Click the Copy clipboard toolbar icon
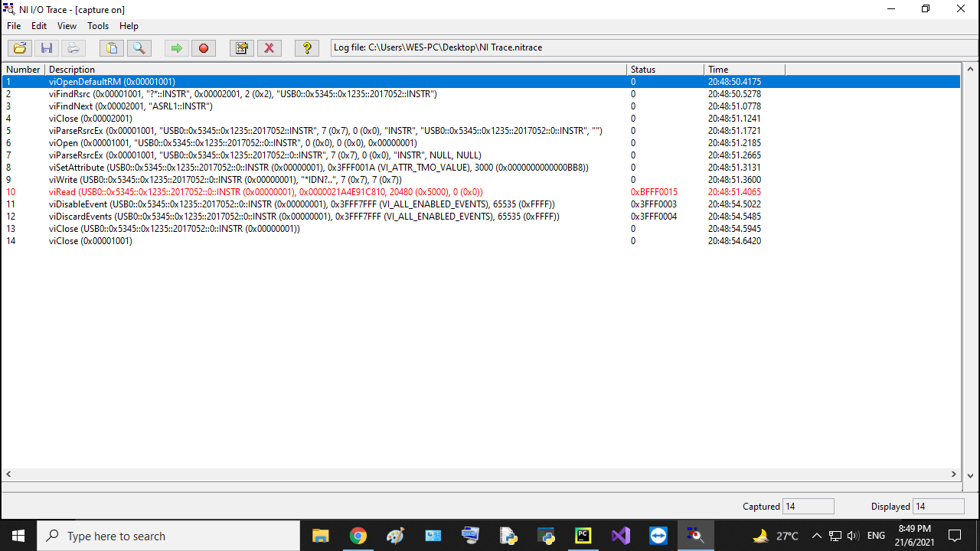The image size is (980, 551). coord(112,48)
